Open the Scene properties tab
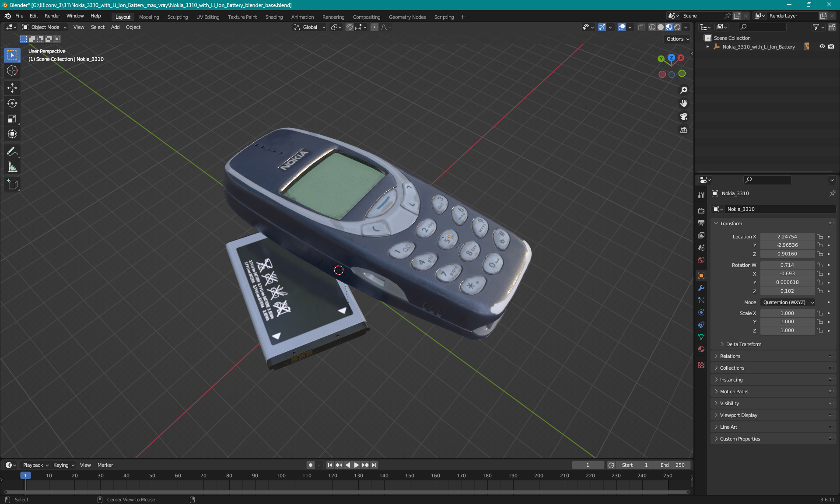The width and height of the screenshot is (840, 504). (701, 247)
